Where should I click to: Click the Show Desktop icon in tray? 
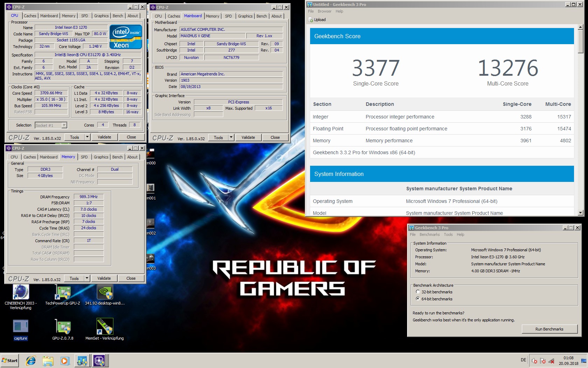(x=584, y=361)
